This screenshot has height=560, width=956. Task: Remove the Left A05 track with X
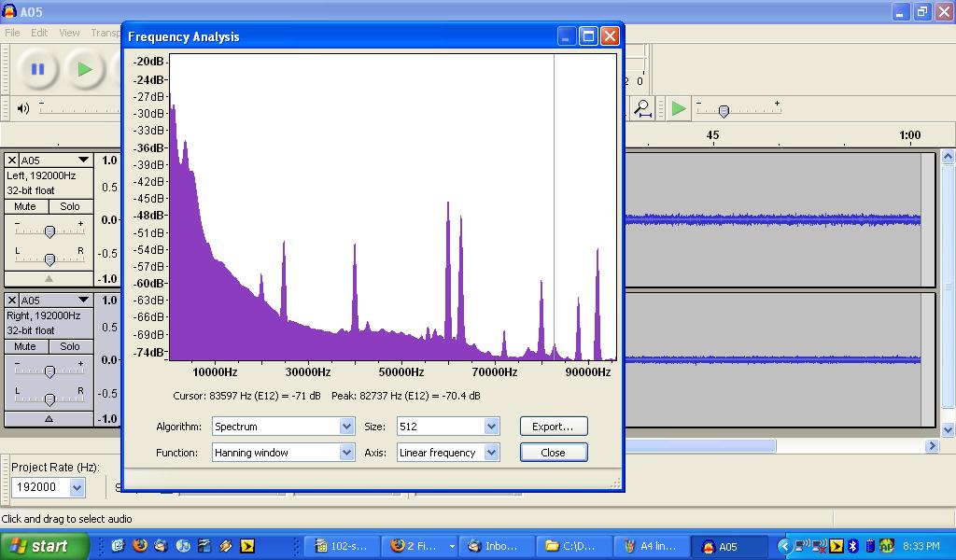[12, 161]
